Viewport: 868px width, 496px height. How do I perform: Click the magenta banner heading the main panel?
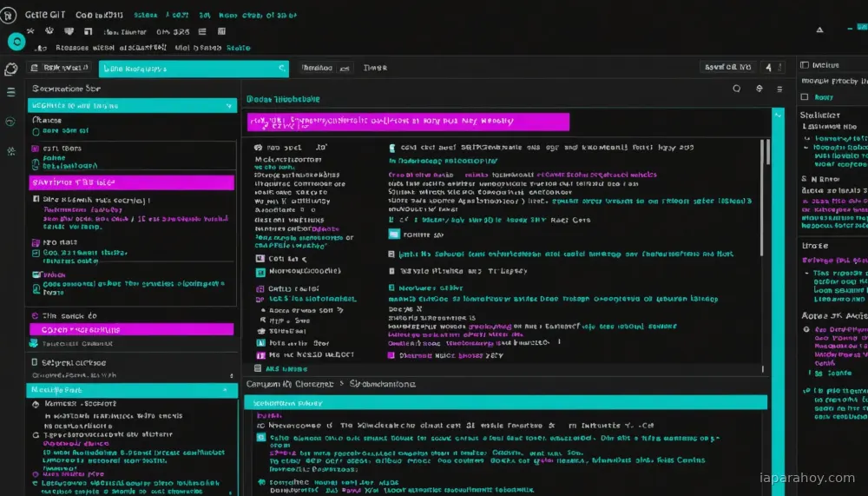(408, 122)
